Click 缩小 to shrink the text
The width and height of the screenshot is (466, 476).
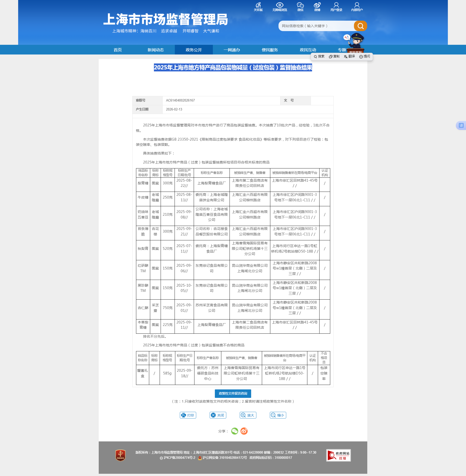click(x=278, y=415)
